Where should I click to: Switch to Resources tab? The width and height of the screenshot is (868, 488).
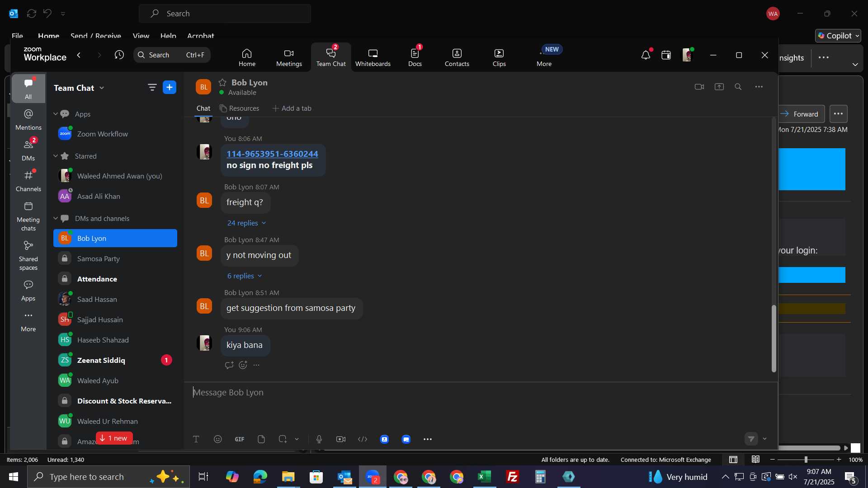239,108
